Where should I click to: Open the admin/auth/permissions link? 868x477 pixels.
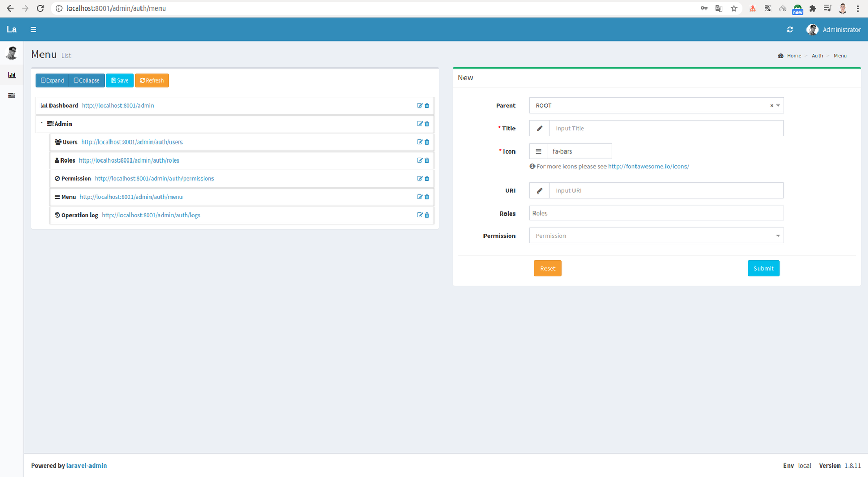click(154, 179)
